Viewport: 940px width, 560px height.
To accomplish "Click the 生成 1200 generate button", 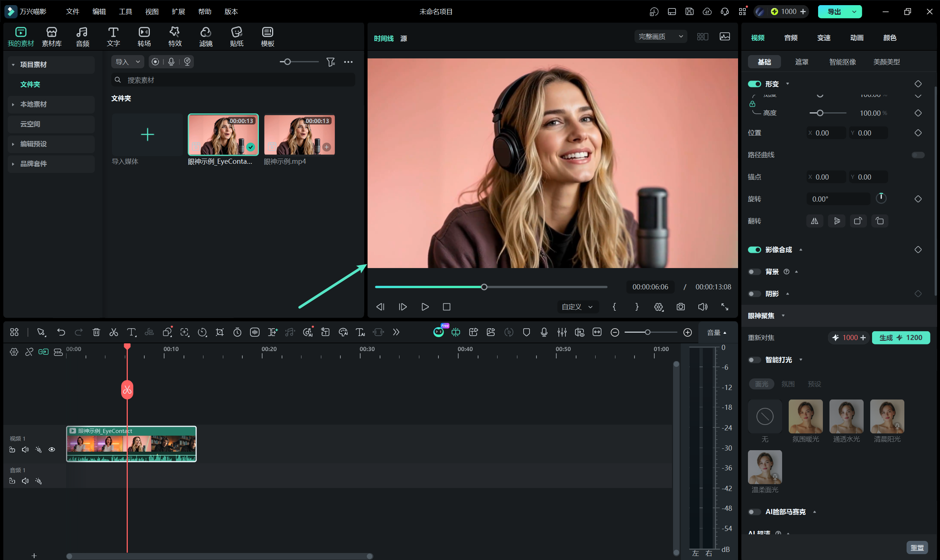I will [901, 338].
